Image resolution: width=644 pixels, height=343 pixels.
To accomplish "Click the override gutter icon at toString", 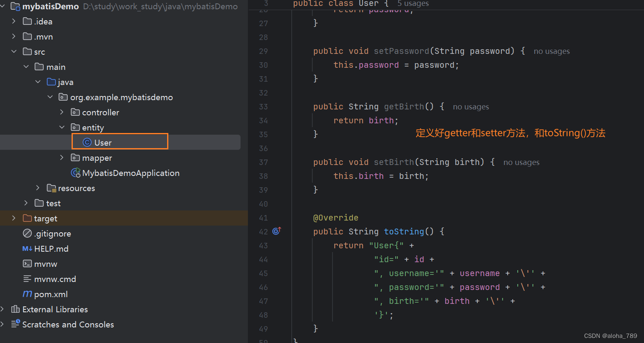I will (x=277, y=231).
